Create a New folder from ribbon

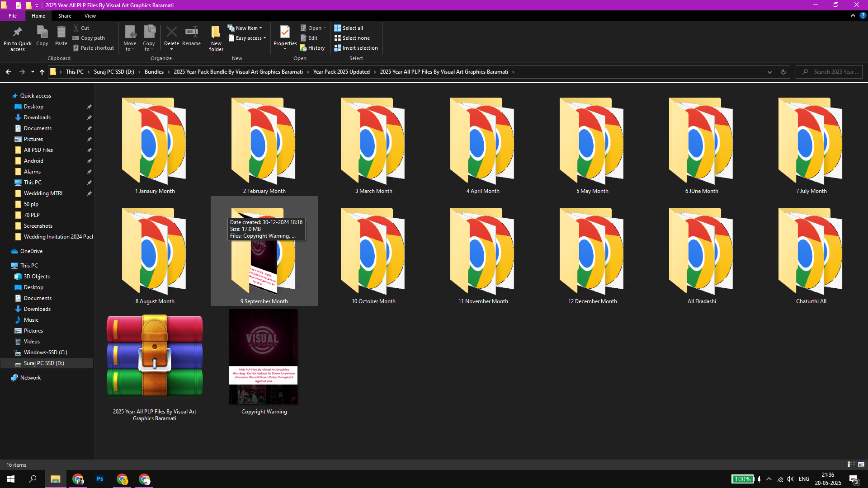(216, 38)
